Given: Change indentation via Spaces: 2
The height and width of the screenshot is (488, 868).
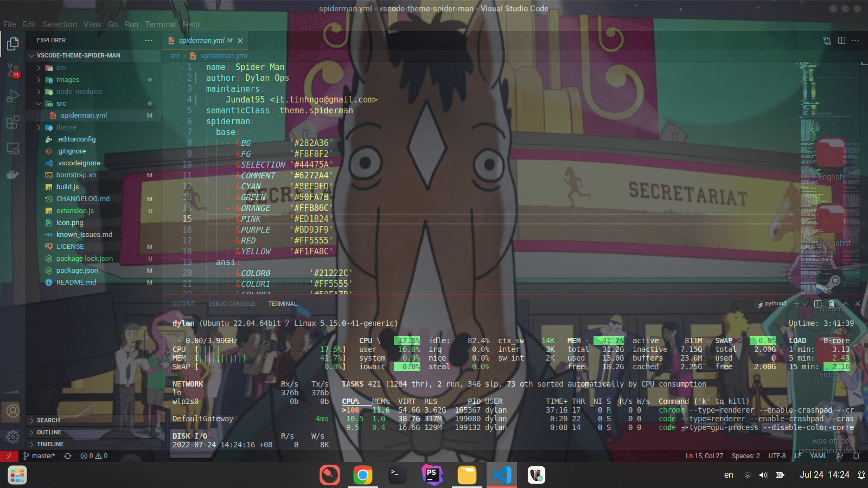Looking at the screenshot, I should (745, 456).
